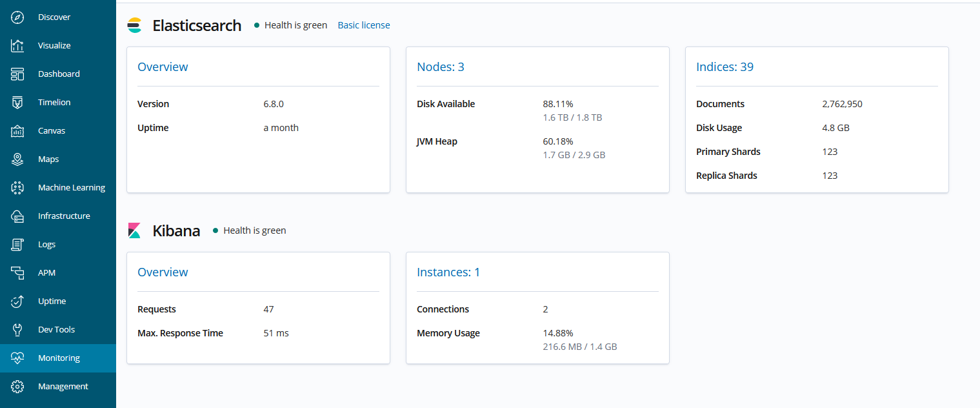Click the Uptime icon
The width and height of the screenshot is (980, 408).
coord(17,301)
